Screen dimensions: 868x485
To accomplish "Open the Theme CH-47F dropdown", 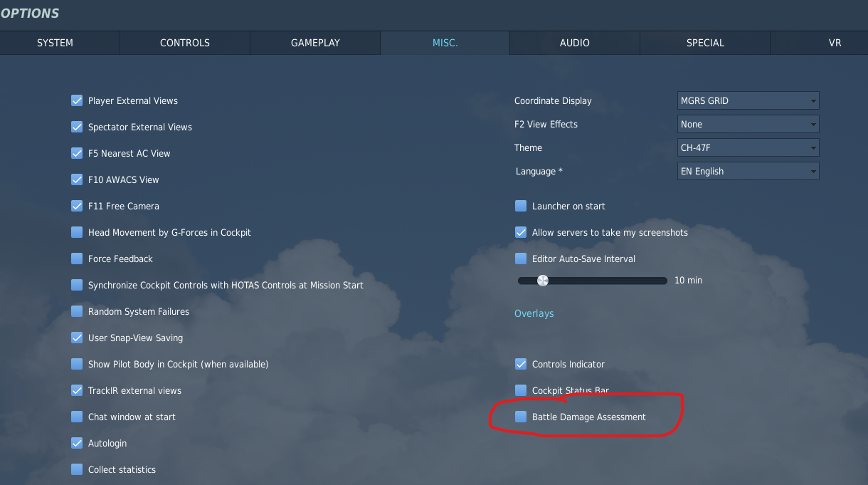I will pyautogui.click(x=748, y=147).
